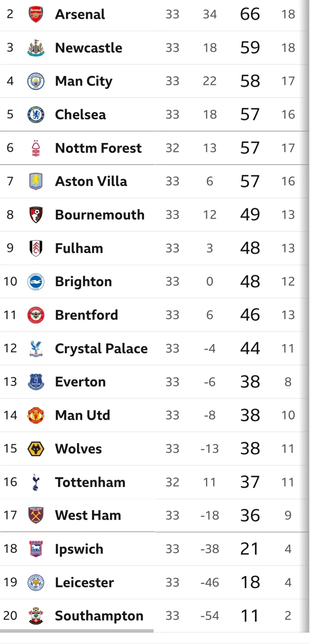
Task: Click the Leicester team name
Action: point(84,582)
